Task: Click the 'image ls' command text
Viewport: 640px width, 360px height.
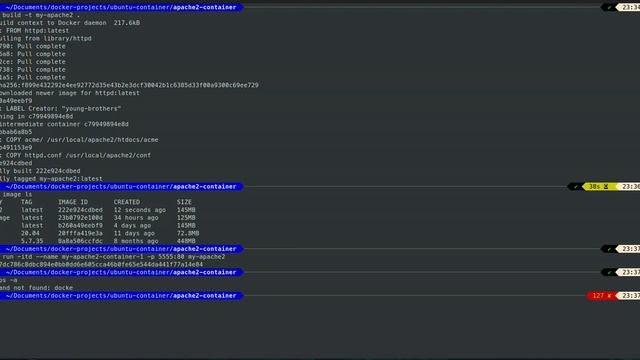Action: (17, 194)
